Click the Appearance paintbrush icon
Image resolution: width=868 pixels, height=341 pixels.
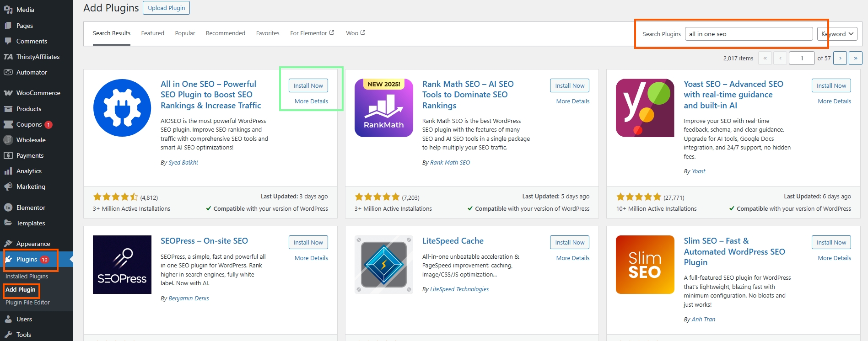8,244
